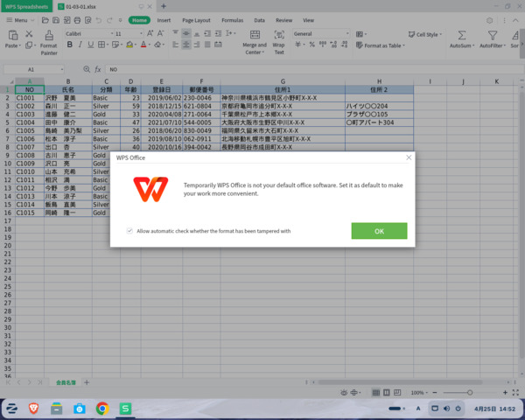
Task: Click the Save icon in quick toolbar
Action: (56, 20)
